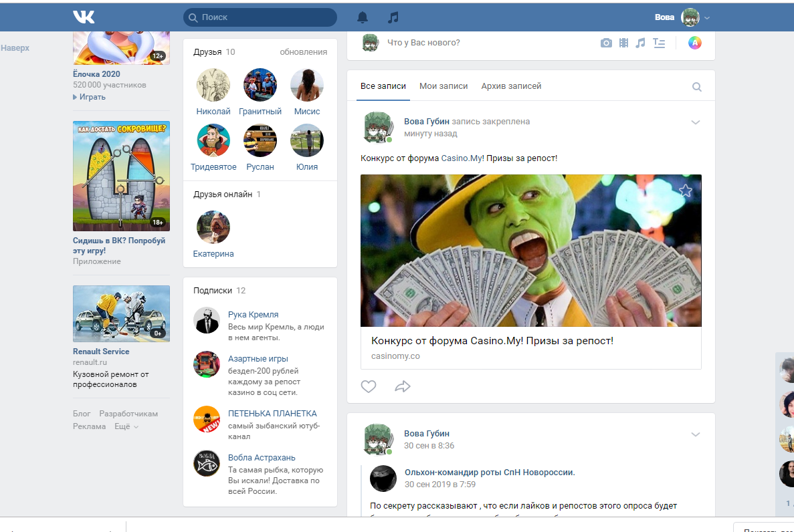Open the snippet title Конкурс от форума Casino.My
The image size is (794, 532).
click(x=492, y=341)
